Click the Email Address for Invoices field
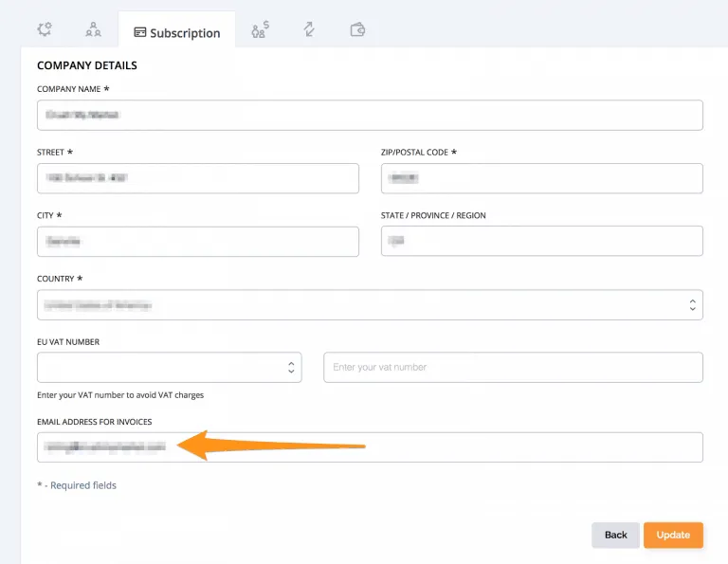 (370, 447)
